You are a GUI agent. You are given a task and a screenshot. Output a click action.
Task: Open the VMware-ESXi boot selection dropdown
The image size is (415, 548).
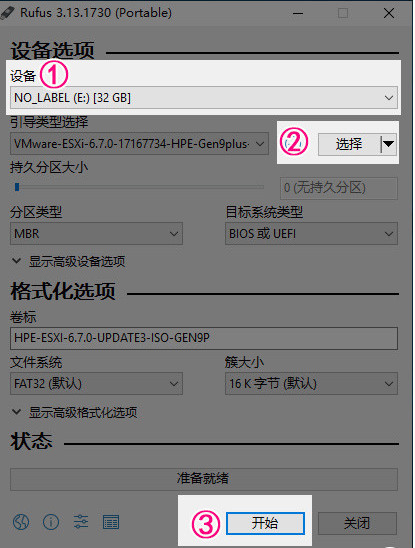tap(139, 144)
